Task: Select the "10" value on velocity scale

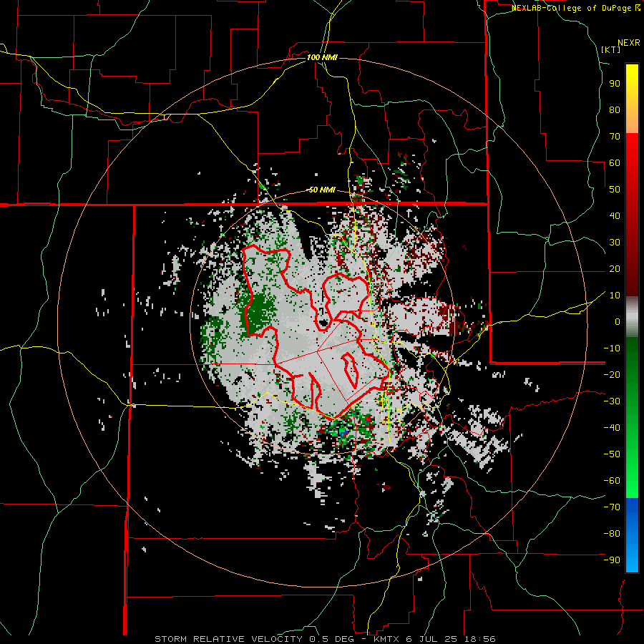Action: click(615, 296)
